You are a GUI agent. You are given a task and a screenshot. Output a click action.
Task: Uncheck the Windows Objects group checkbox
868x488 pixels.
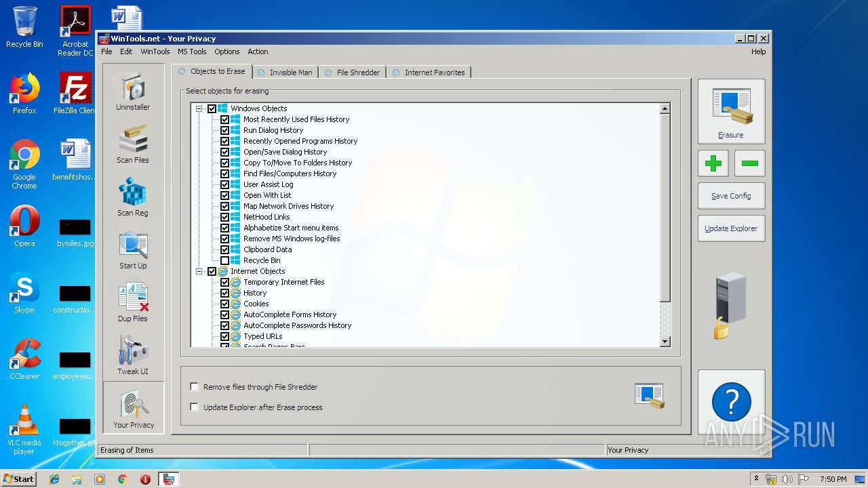point(212,108)
